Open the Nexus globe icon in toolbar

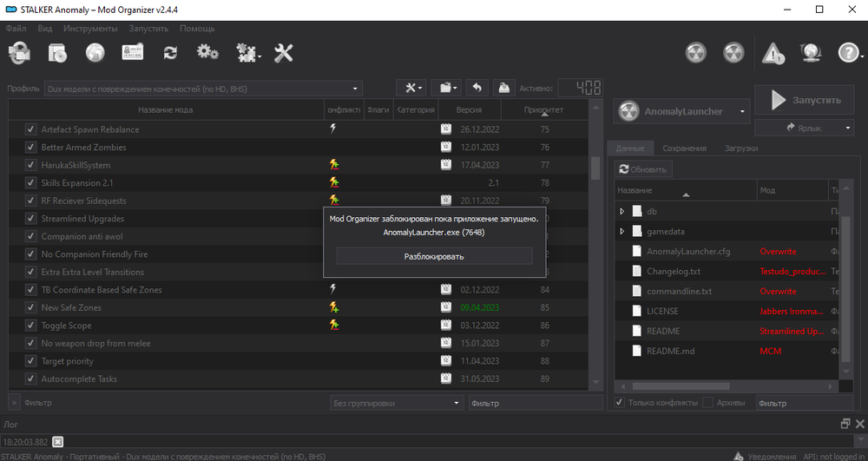coord(95,53)
